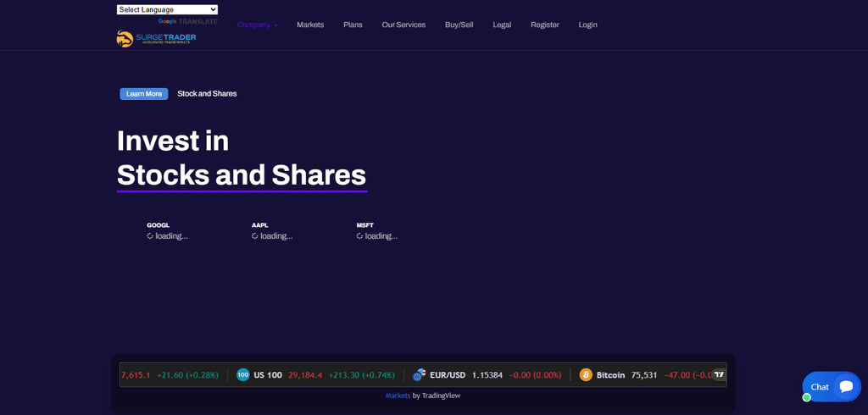Screen dimensions: 868x415
Task: Click the AAPL ticker label
Action: point(259,226)
